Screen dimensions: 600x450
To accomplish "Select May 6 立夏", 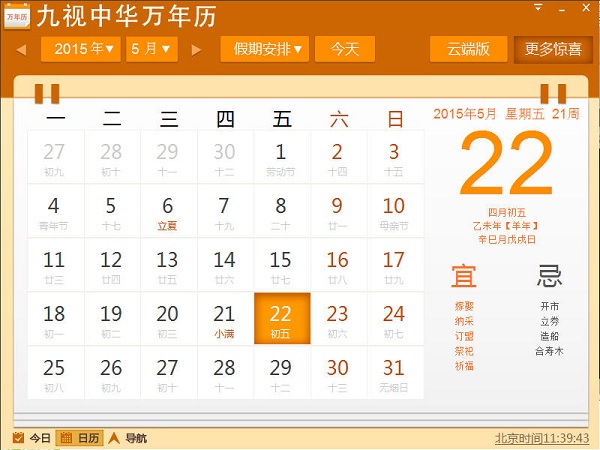I will [169, 211].
